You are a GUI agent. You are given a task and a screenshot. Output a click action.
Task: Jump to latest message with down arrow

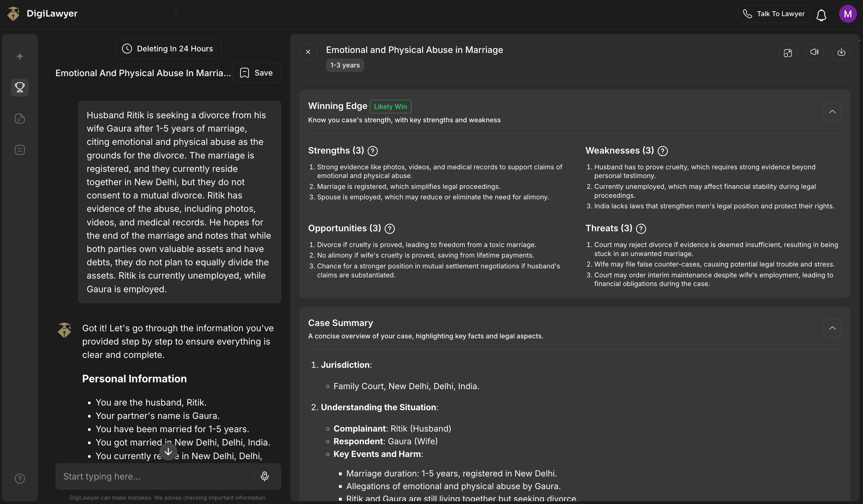[168, 452]
